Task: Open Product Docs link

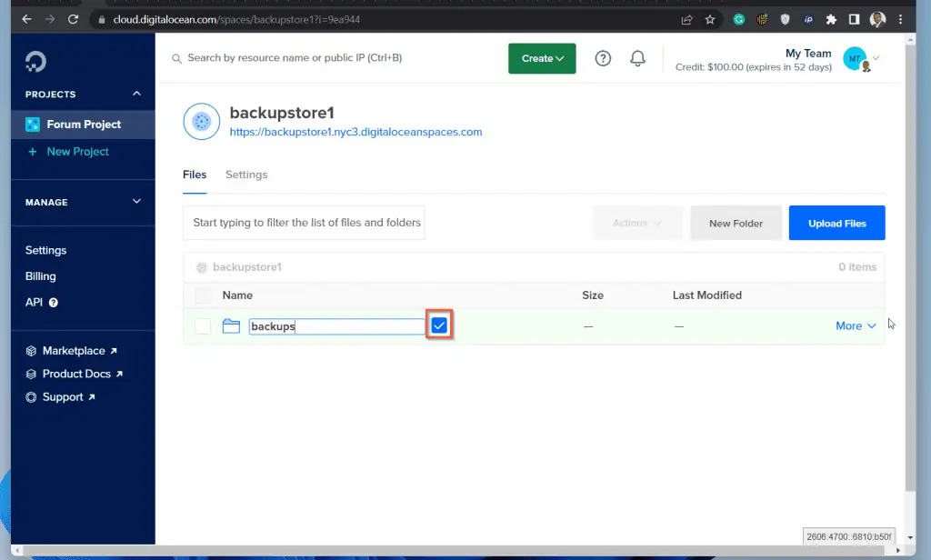Action: [76, 375]
